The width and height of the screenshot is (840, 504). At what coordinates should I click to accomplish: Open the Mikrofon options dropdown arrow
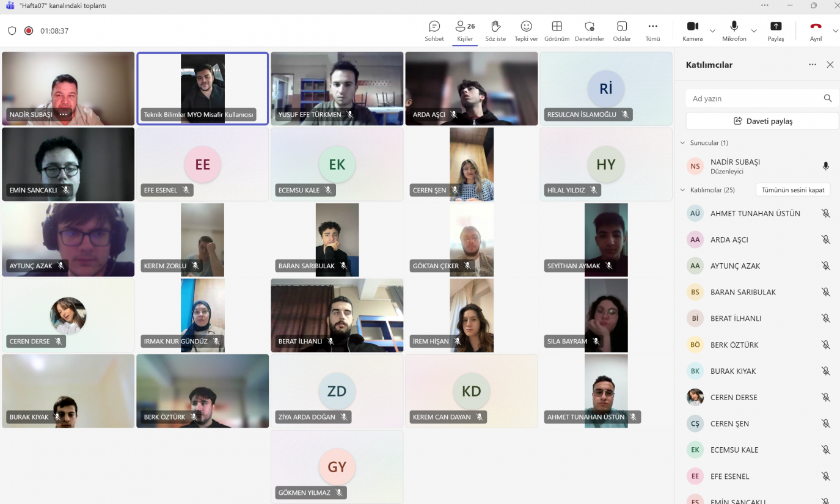[754, 31]
